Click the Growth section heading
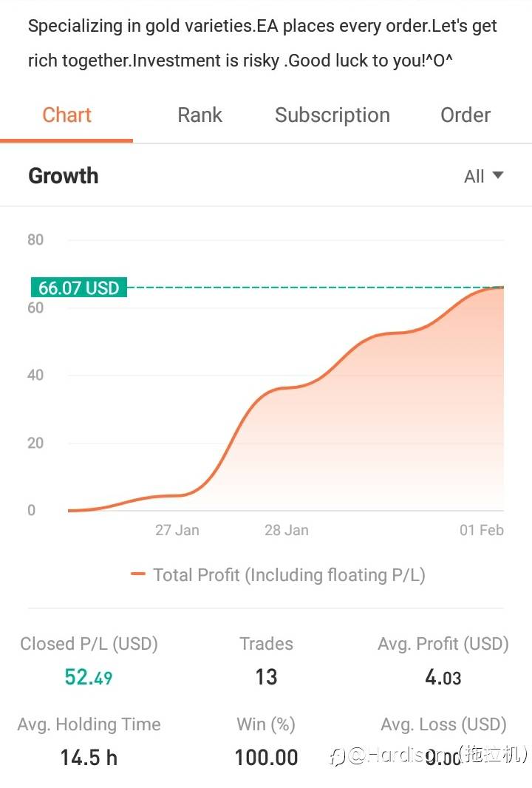Viewport: 532px width, 788px height. (64, 176)
